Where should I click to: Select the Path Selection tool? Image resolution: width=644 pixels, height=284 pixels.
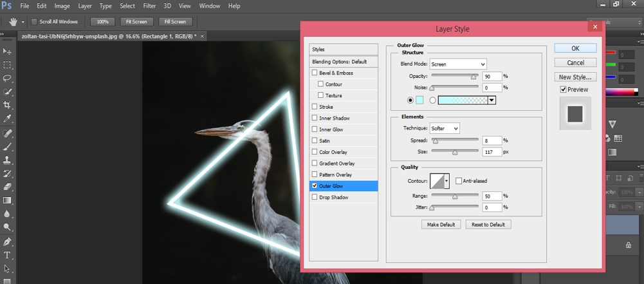coord(7,269)
